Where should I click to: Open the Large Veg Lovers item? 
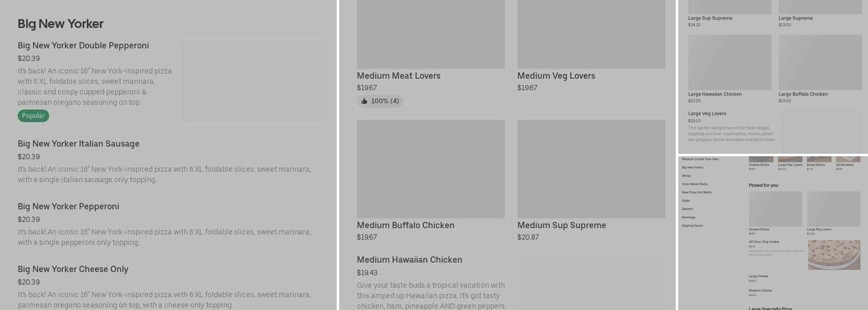pos(707,114)
